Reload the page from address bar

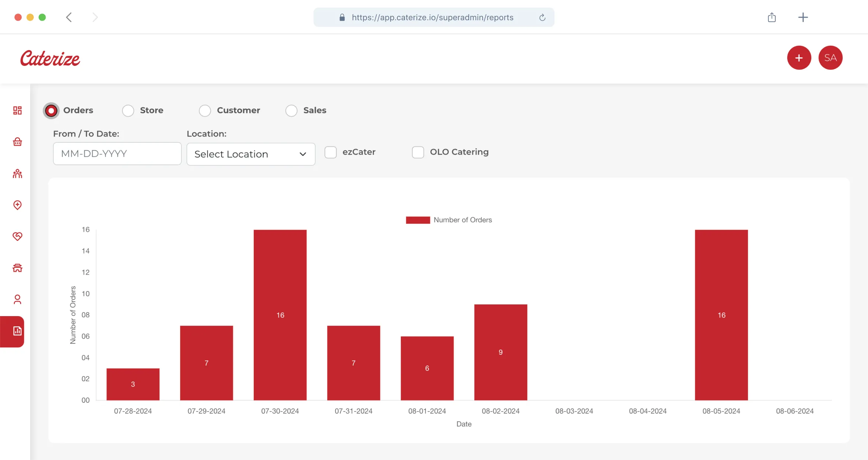(x=542, y=17)
